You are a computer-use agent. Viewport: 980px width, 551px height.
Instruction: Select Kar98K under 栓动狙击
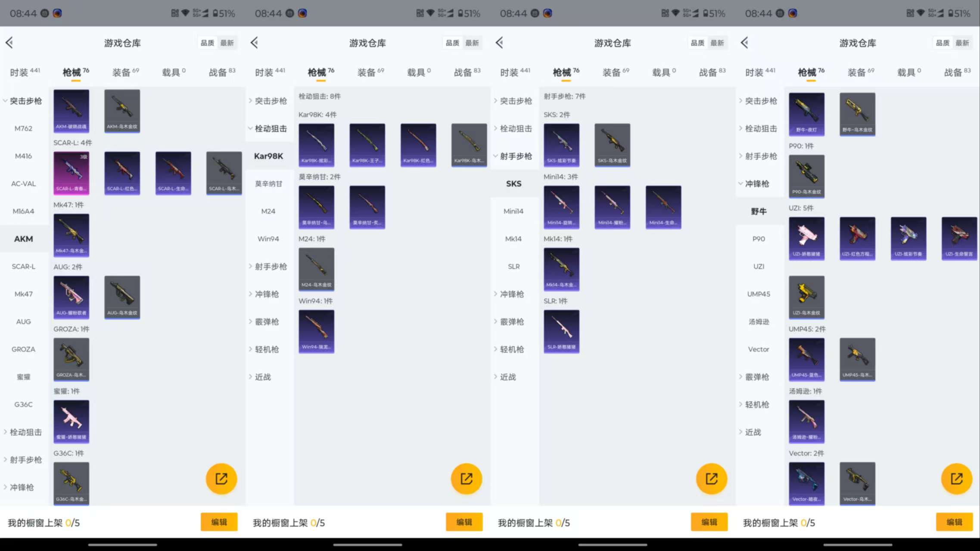[x=268, y=156]
